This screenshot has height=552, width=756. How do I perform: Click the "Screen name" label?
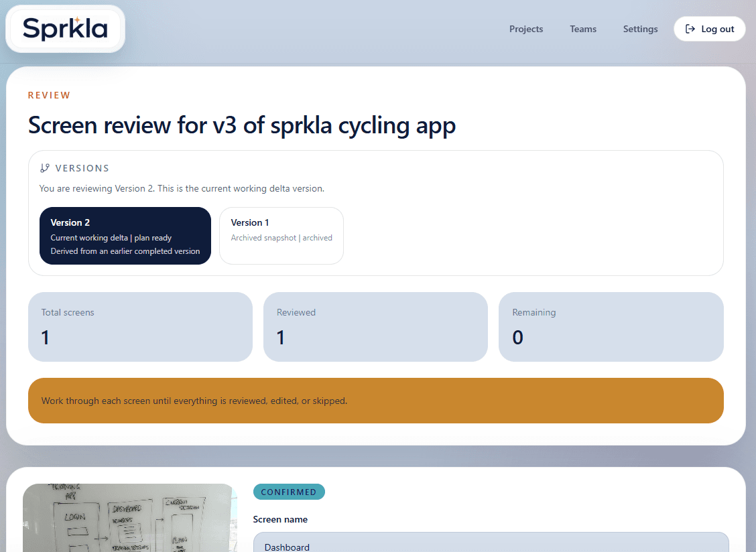point(280,519)
